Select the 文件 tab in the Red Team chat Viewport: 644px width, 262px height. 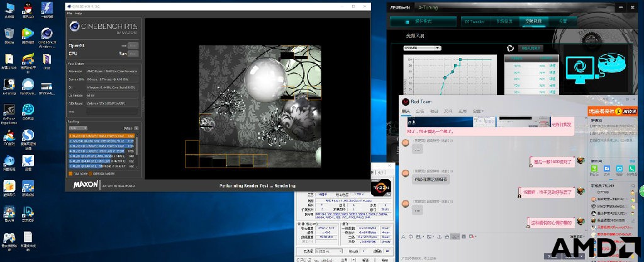448,111
